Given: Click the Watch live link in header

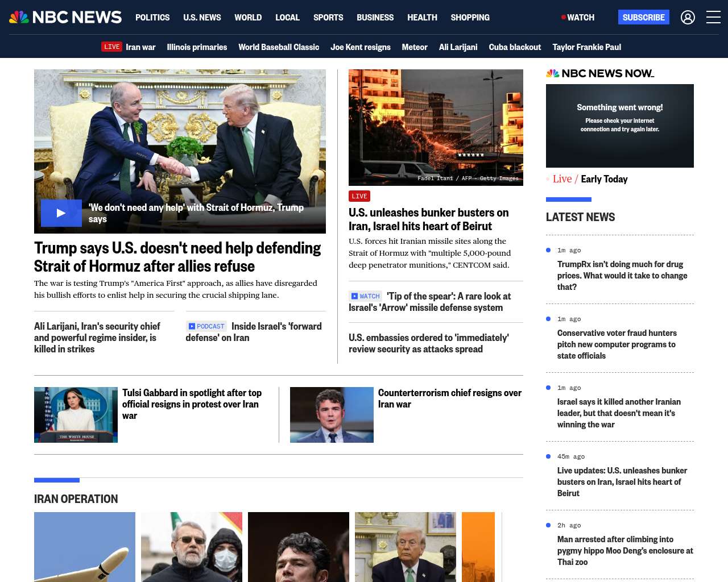Looking at the screenshot, I should coord(578,18).
